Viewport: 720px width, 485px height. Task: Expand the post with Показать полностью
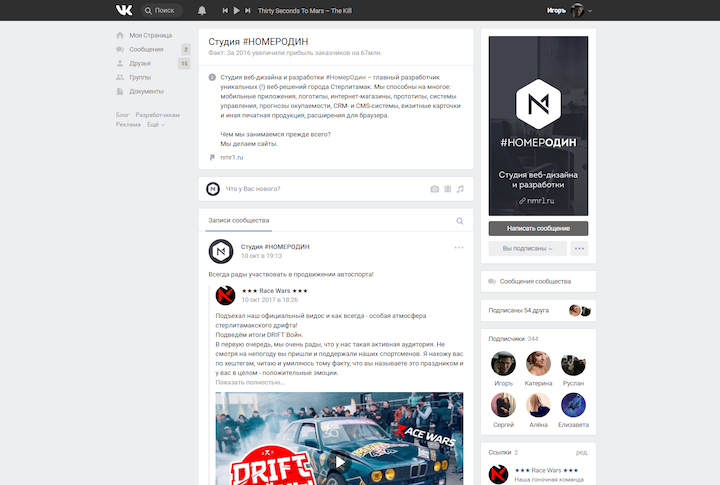250,382
